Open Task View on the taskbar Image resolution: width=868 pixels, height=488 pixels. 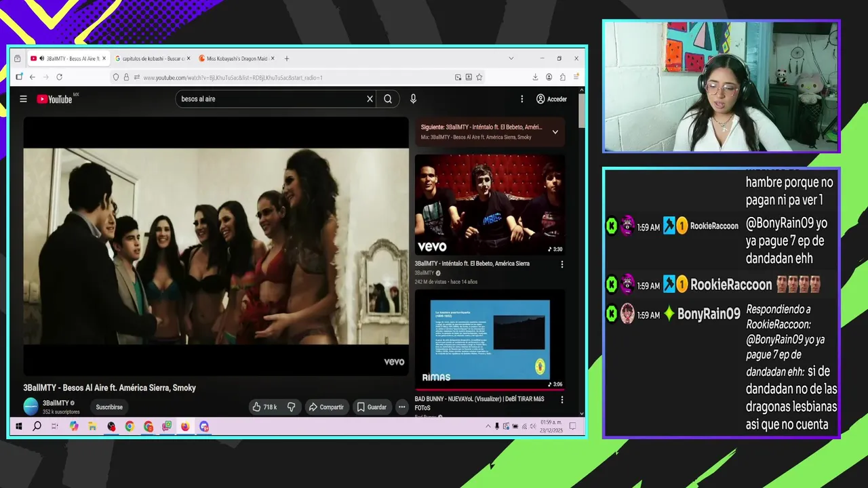click(x=55, y=426)
